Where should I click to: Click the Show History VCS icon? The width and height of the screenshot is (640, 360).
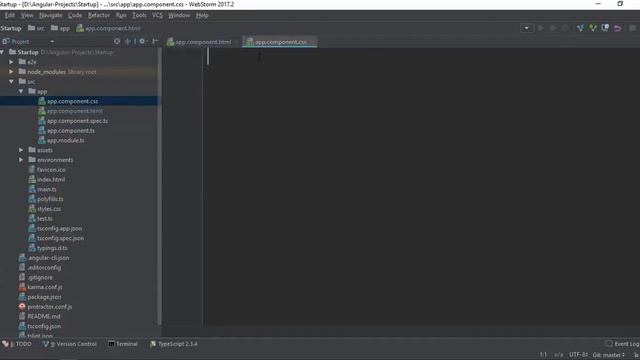pos(605,28)
